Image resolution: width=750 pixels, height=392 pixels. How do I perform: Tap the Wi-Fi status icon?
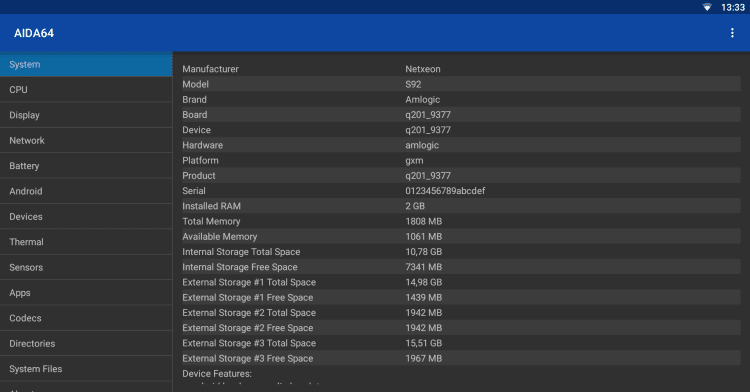(x=707, y=7)
